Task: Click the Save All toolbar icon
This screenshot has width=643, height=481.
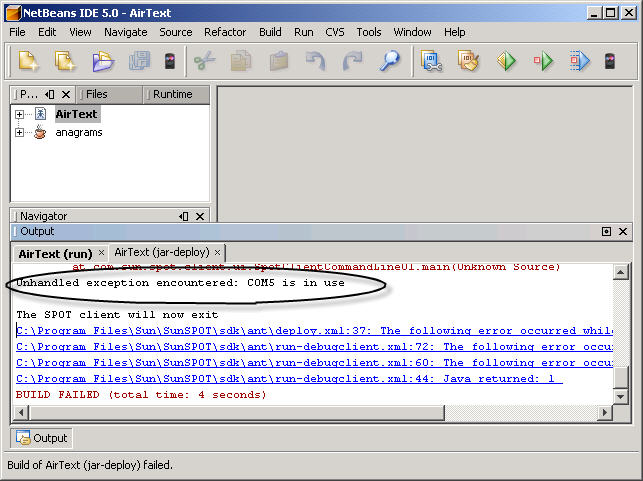Action: [139, 61]
